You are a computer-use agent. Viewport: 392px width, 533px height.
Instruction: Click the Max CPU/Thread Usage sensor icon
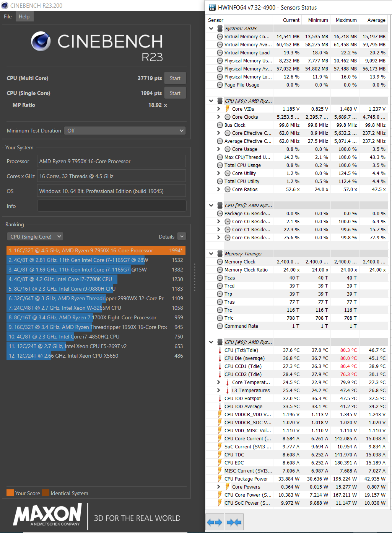point(220,157)
